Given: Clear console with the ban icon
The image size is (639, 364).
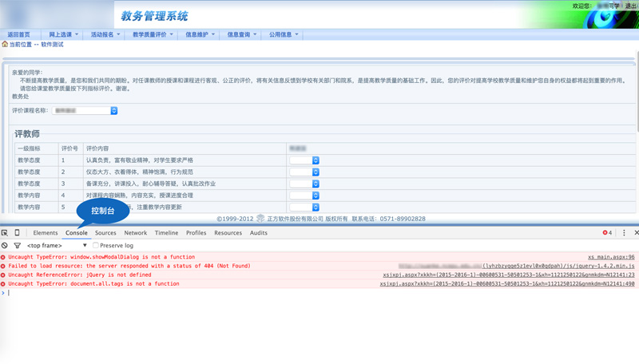Looking at the screenshot, I should pyautogui.click(x=5, y=246).
